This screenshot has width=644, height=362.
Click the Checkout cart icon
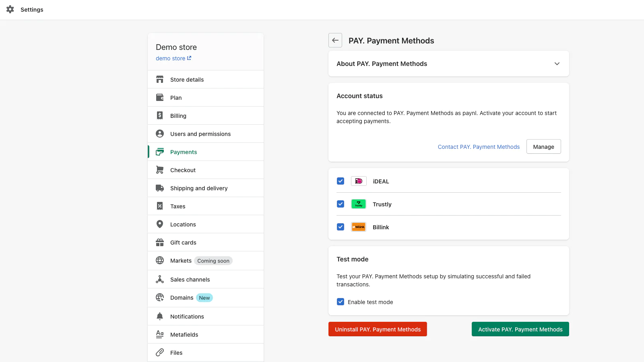[160, 170]
